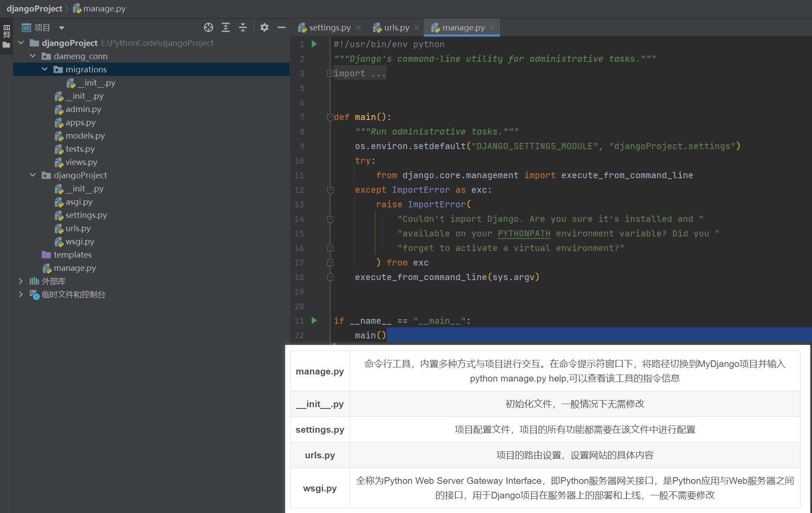Click the collapse all icon in project panel

pos(243,28)
